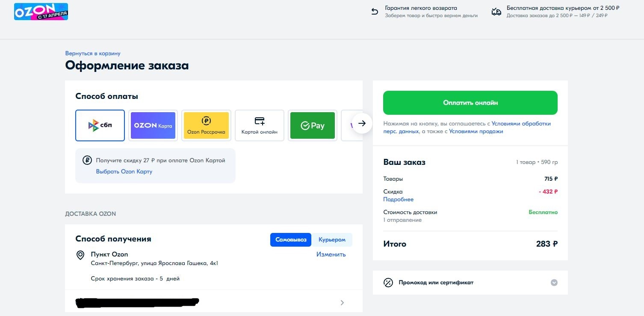Click the discount value - 432 ₽
644x316 pixels.
(x=548, y=192)
